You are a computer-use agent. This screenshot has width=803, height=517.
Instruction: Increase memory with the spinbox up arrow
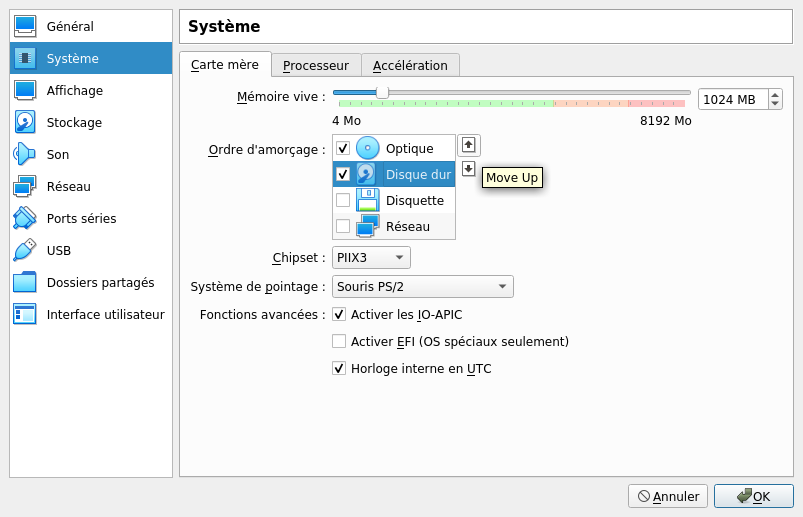(x=775, y=94)
